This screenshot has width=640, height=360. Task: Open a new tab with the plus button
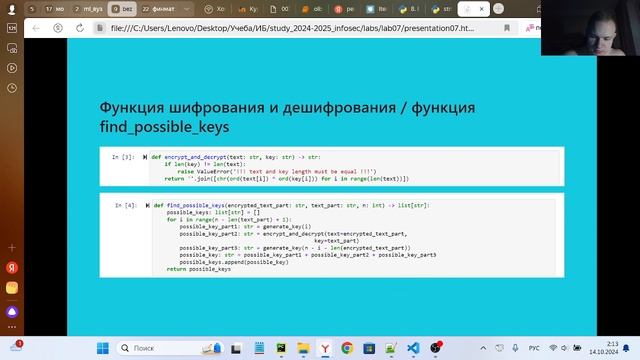click(498, 9)
